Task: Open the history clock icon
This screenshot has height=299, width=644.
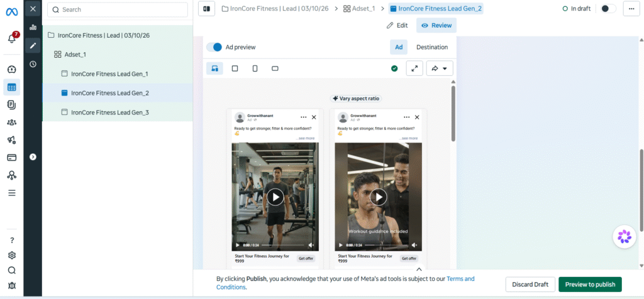Action: tap(33, 64)
